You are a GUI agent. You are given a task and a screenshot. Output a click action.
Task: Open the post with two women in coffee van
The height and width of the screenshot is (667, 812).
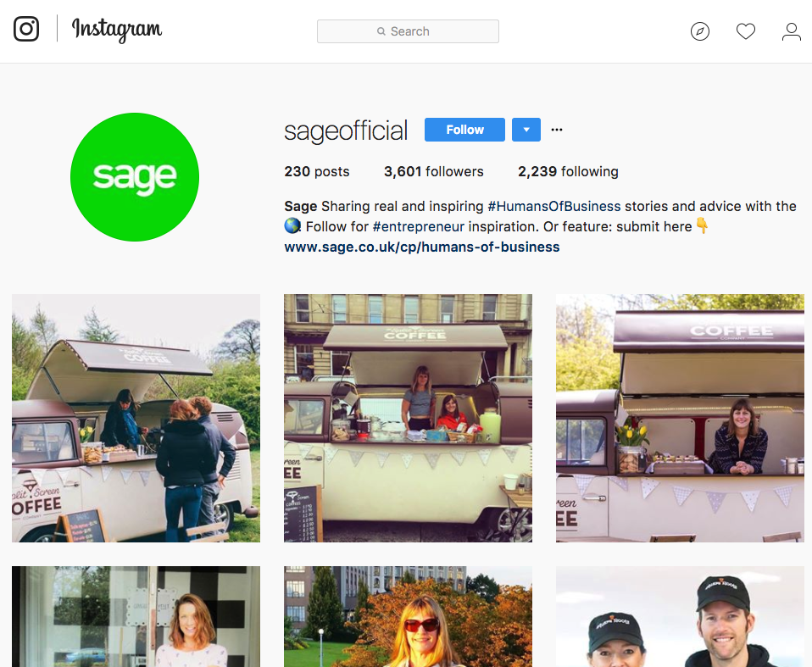[x=408, y=419]
